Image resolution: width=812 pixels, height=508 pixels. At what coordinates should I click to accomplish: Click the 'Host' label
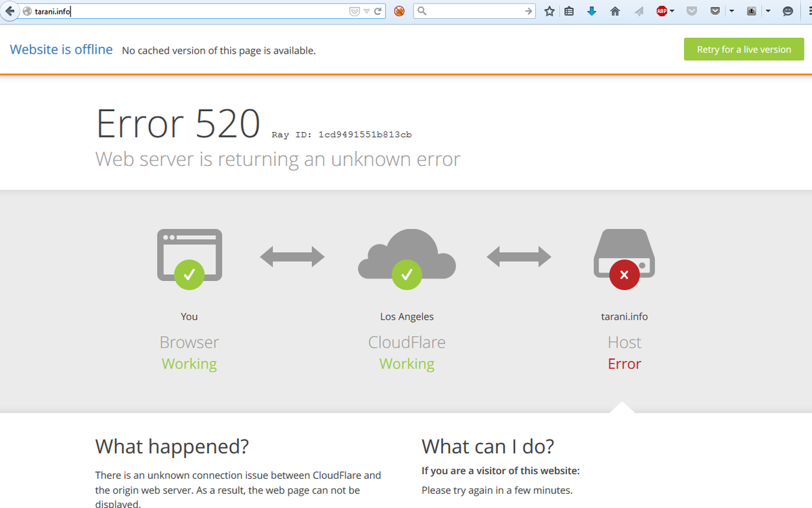[x=624, y=342]
